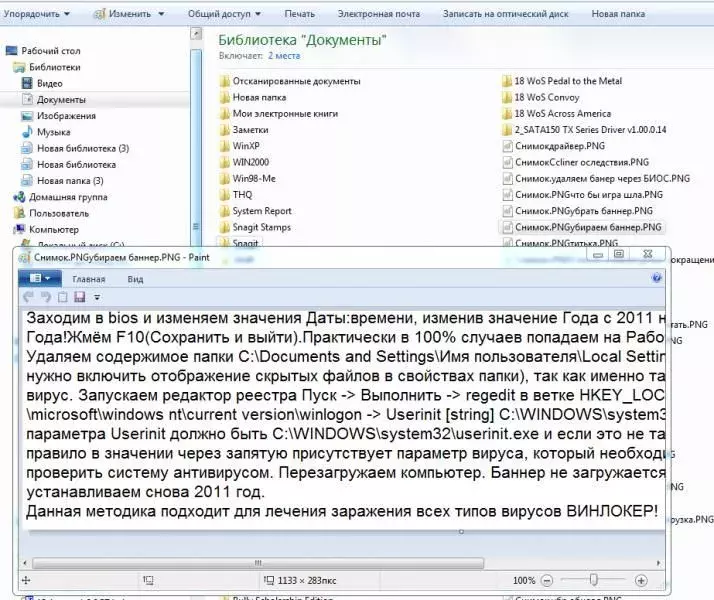This screenshot has height=600, width=714.
Task: Open the dropdown arrow next to Изменить
Action: point(161,14)
